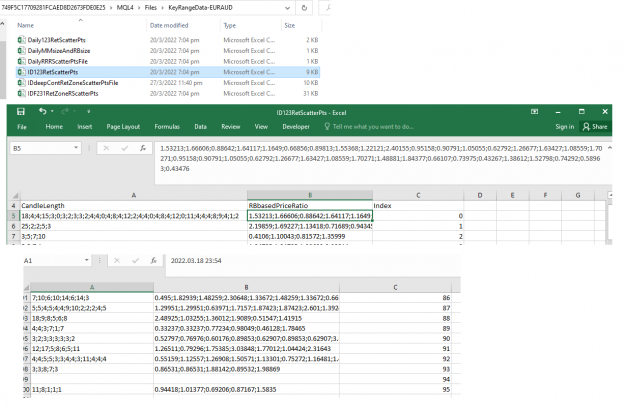Click Excel icon of ID123RetScatterPts file
Image resolution: width=625 pixels, height=408 pixels.
pyautogui.click(x=22, y=72)
